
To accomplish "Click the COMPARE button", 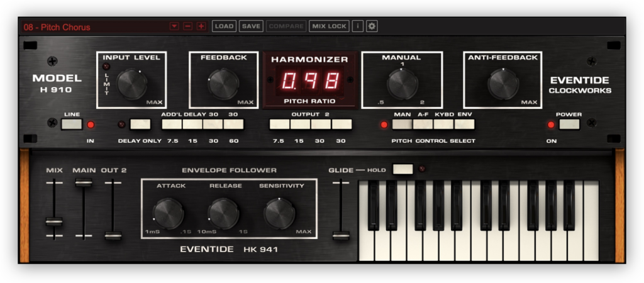I will point(286,26).
